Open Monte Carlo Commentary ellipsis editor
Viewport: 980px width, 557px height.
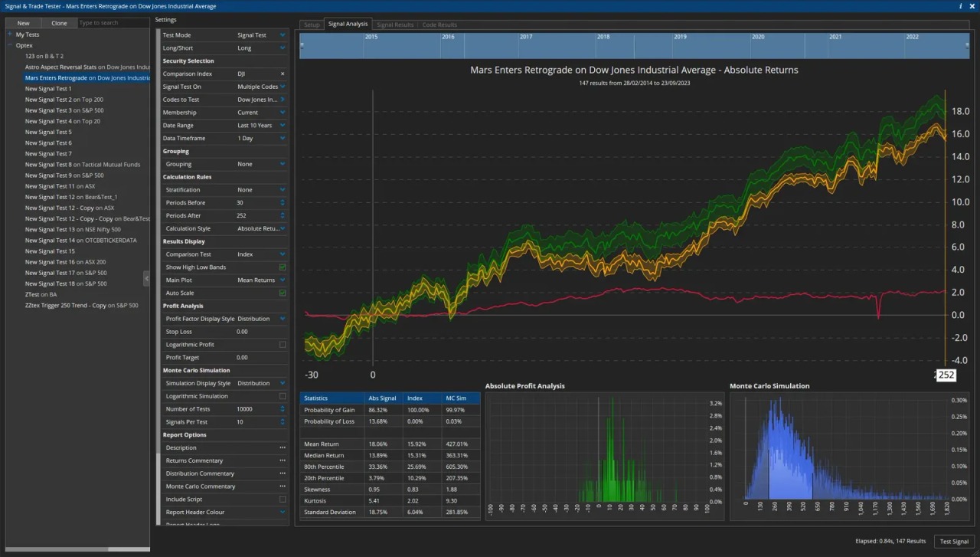coord(282,487)
